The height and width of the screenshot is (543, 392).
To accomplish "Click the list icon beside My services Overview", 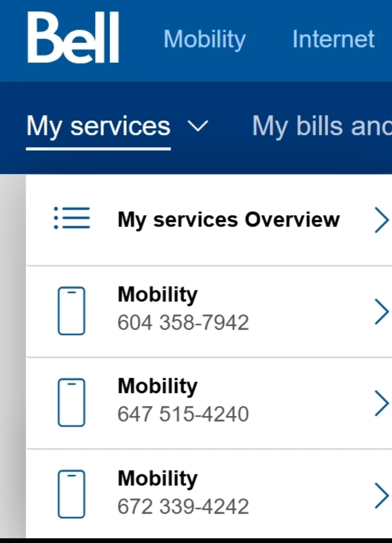I will tap(72, 218).
